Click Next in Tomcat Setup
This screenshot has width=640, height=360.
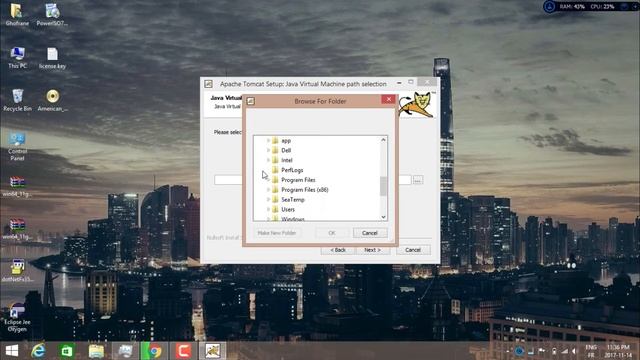(372, 250)
